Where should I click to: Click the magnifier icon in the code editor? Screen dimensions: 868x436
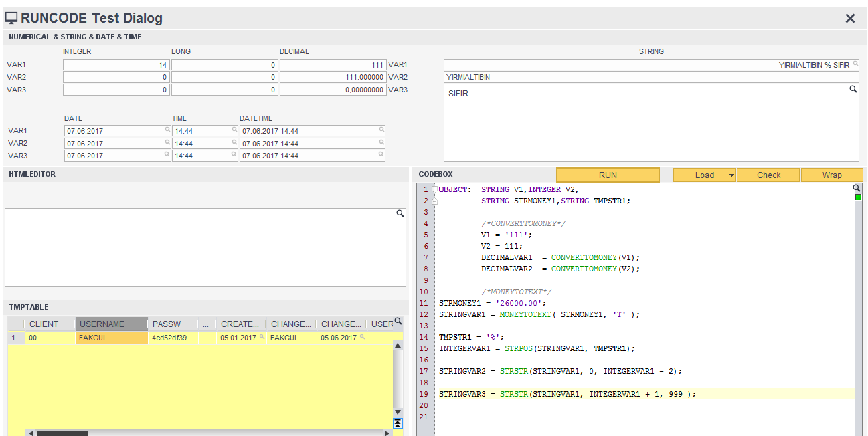click(x=857, y=188)
